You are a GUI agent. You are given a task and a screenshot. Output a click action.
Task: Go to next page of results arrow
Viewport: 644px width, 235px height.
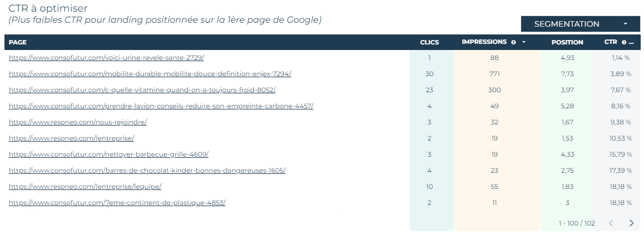631,223
